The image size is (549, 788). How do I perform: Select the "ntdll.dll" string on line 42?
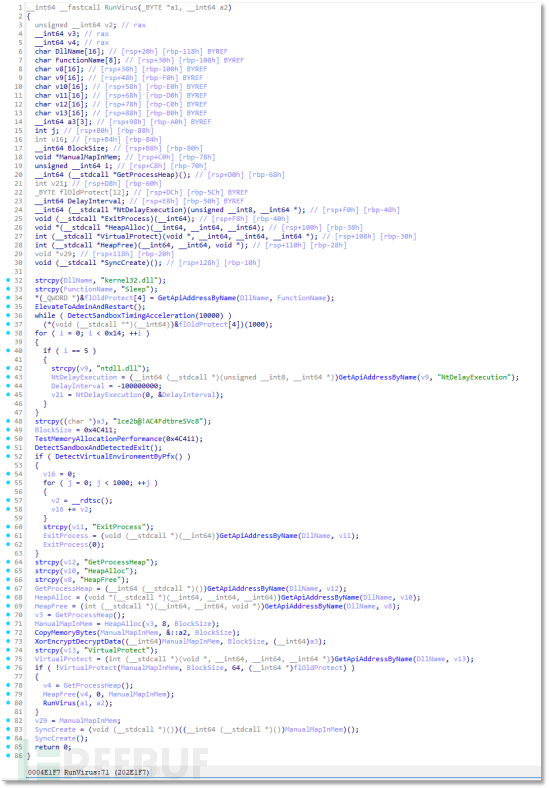pos(123,368)
